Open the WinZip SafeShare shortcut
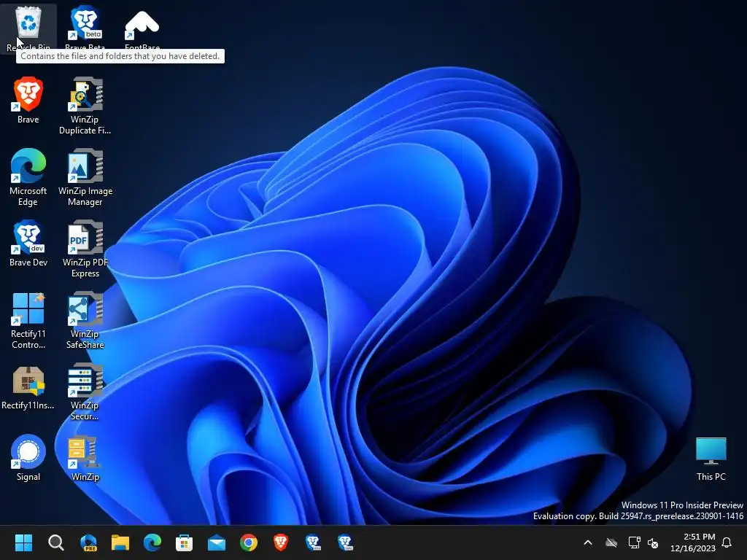747x560 pixels. (x=85, y=320)
